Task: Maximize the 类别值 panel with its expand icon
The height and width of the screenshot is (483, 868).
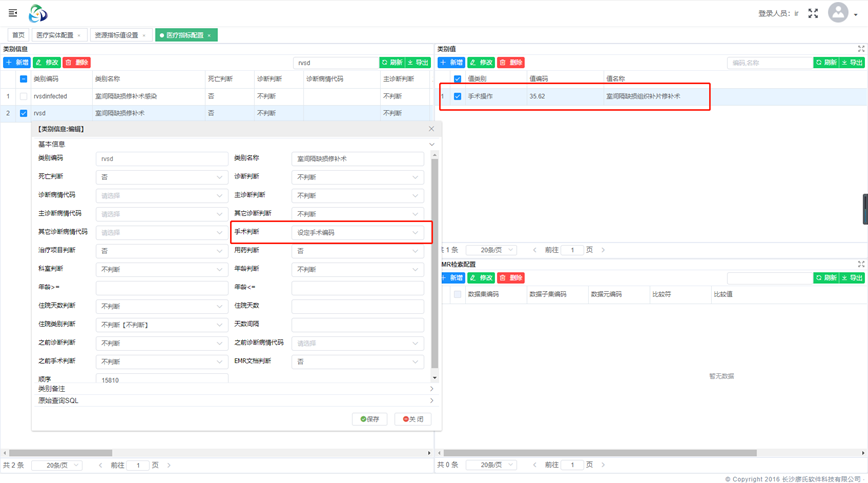Action: pos(861,49)
